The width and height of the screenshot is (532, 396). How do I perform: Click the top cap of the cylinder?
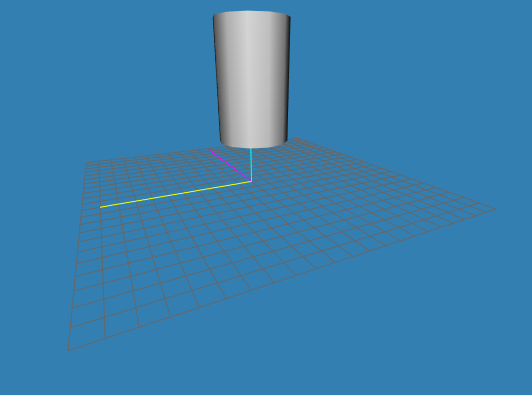click(x=251, y=13)
